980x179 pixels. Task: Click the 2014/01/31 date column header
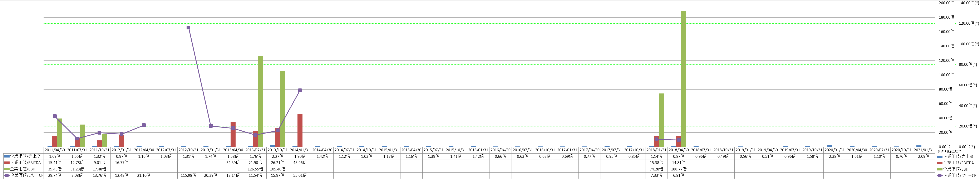[x=300, y=150]
